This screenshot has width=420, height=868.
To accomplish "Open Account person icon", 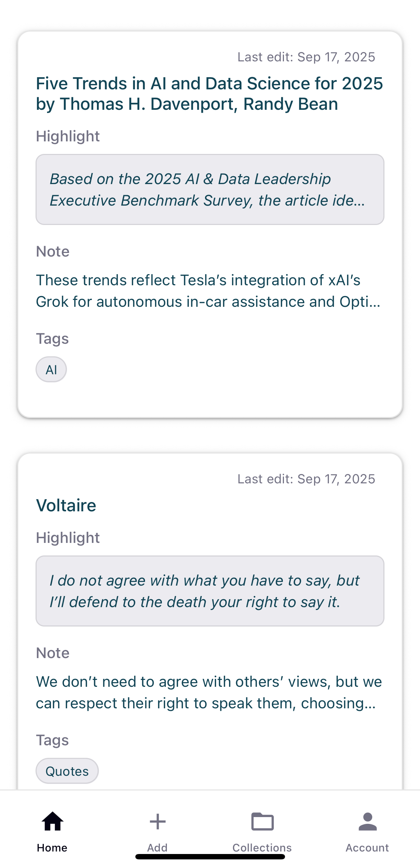I will tap(367, 821).
